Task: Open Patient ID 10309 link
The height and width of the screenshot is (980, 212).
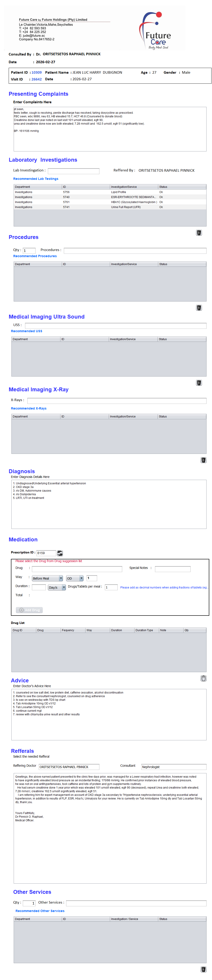Action: 37,72
